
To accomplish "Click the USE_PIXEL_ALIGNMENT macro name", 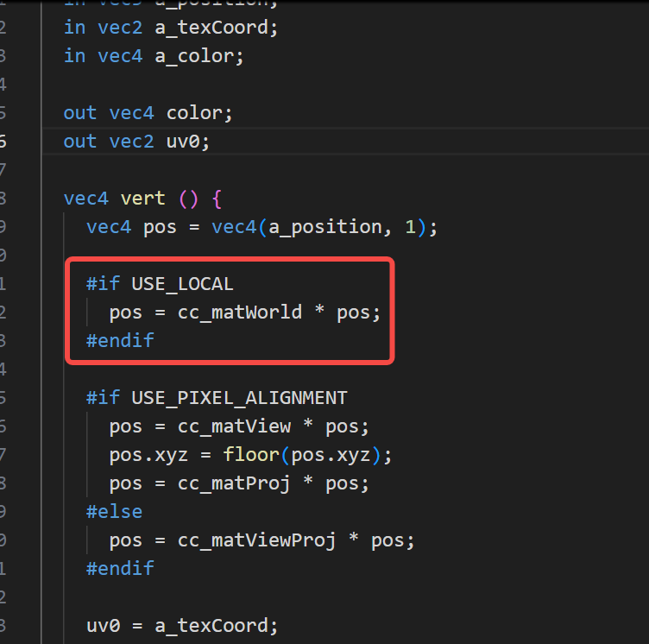I will pyautogui.click(x=239, y=398).
